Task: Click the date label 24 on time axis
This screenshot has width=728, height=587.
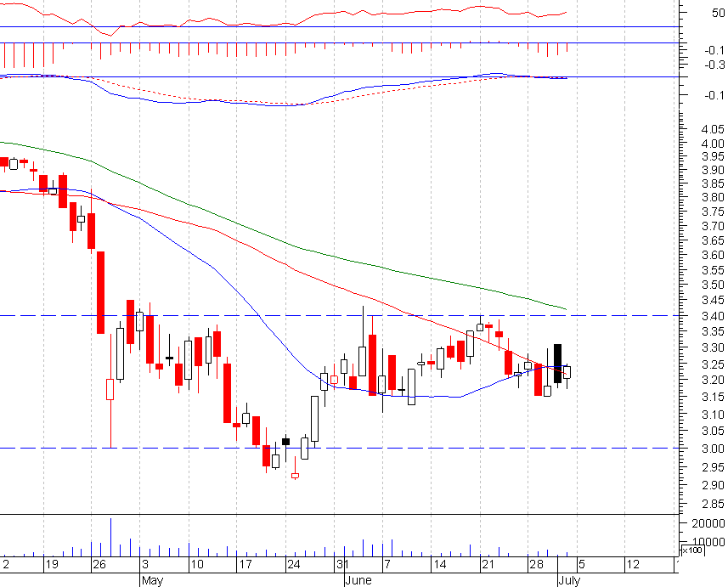Action: tap(293, 565)
